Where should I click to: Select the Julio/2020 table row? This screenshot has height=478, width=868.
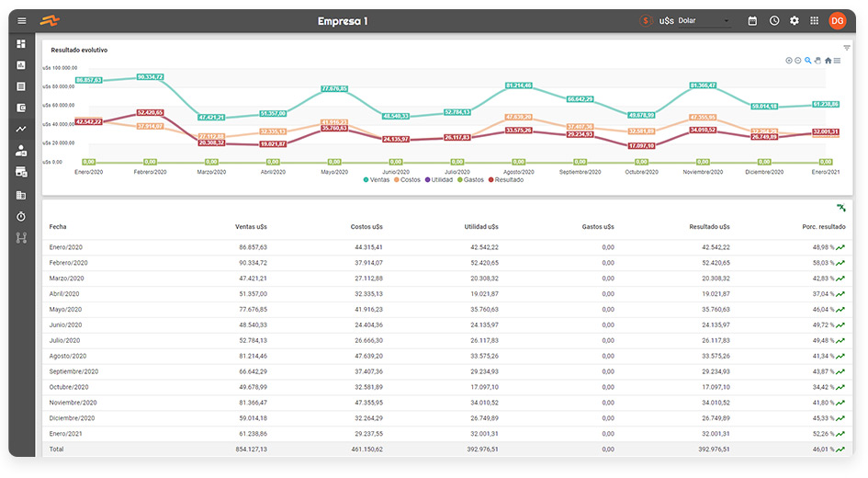coord(447,341)
